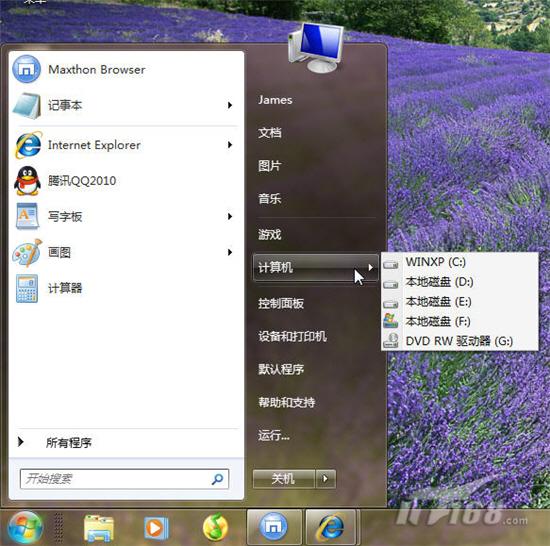This screenshot has height=546, width=550.
Task: Select DVD RW 驱动器 (G:) entry
Action: [460, 341]
